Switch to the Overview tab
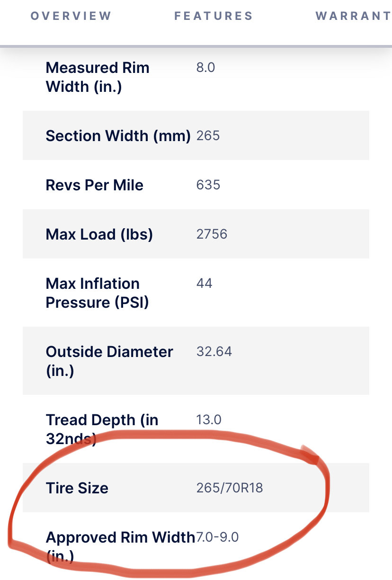This screenshot has width=392, height=580. pyautogui.click(x=71, y=16)
